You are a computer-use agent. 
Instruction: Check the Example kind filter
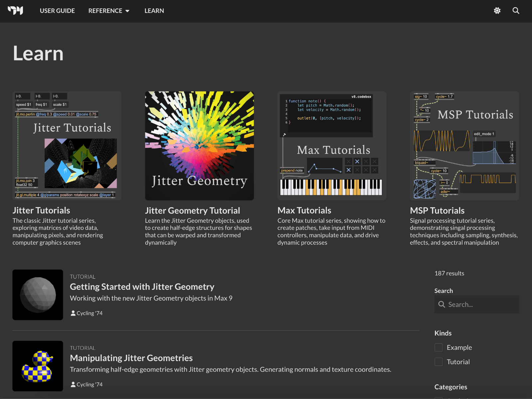[439, 347]
